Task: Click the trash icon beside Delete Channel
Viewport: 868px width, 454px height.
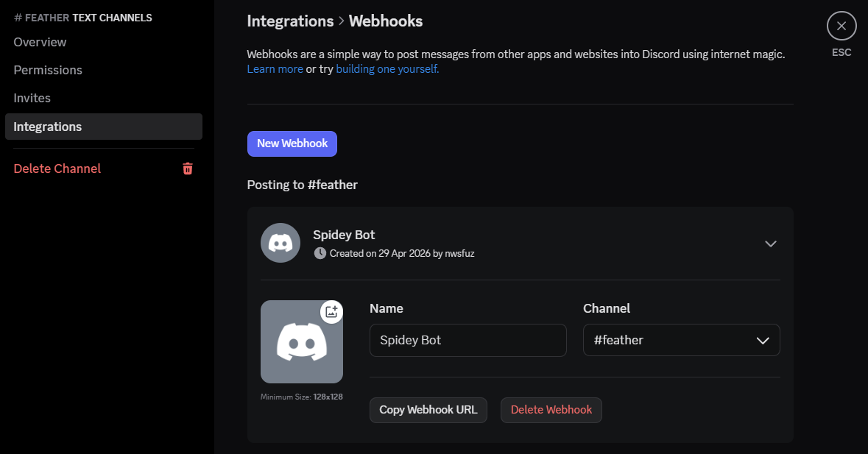Action: click(188, 169)
